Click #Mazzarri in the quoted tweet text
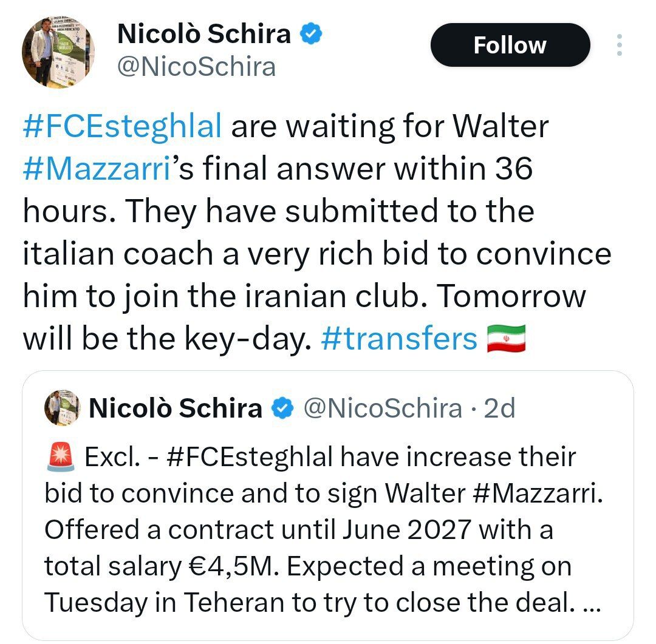The image size is (656, 644). 539,493
